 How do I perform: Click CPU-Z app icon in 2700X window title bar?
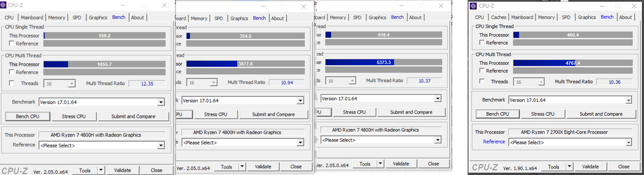click(x=473, y=6)
